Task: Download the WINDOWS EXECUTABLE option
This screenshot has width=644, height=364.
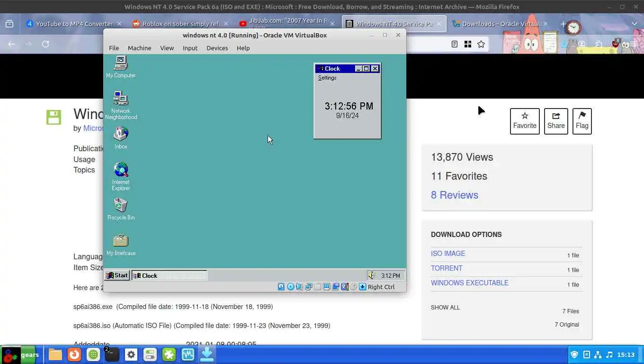Action: [x=470, y=283]
